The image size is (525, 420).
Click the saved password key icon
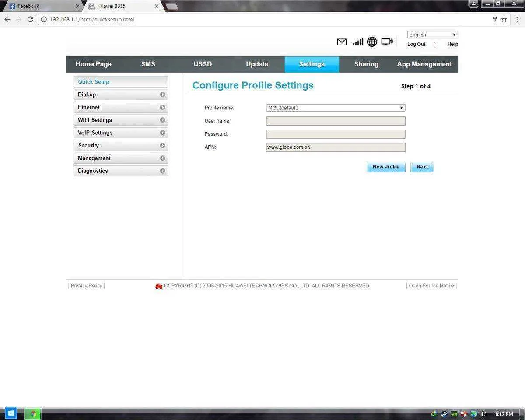click(495, 19)
